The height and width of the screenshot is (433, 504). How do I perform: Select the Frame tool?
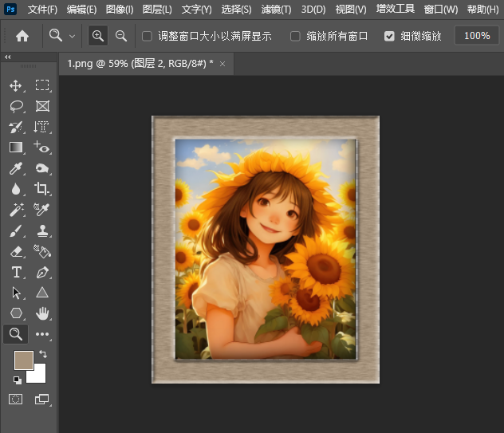click(42, 106)
